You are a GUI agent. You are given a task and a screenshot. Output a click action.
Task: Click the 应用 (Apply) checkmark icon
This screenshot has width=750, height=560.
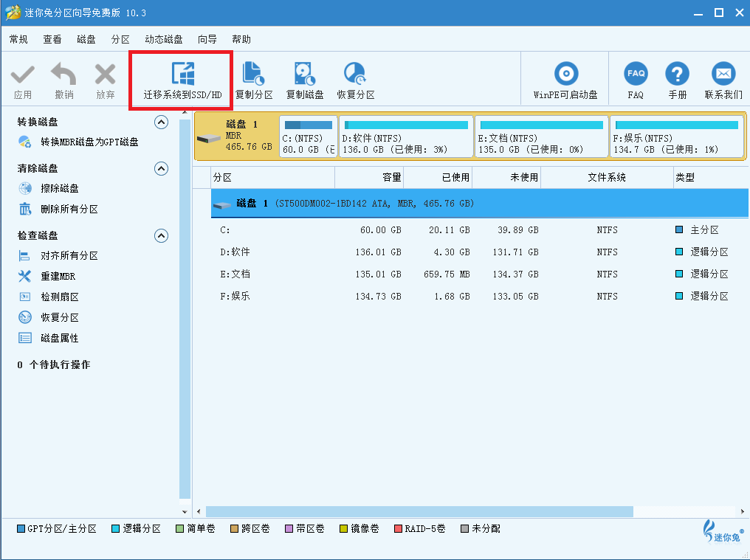coord(22,75)
